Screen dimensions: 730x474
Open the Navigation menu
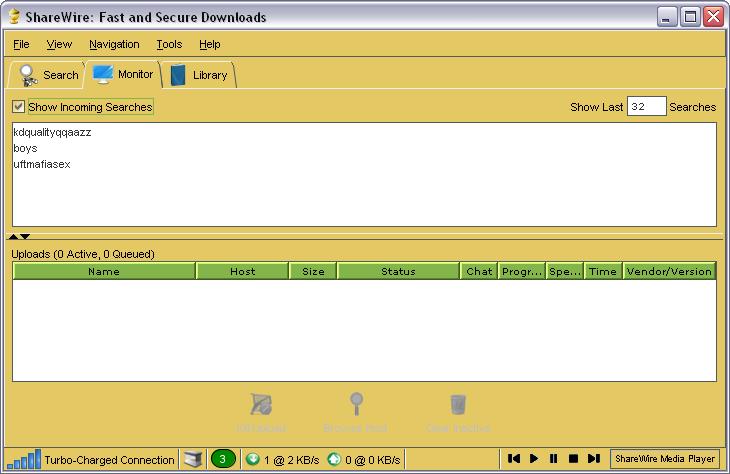click(114, 44)
